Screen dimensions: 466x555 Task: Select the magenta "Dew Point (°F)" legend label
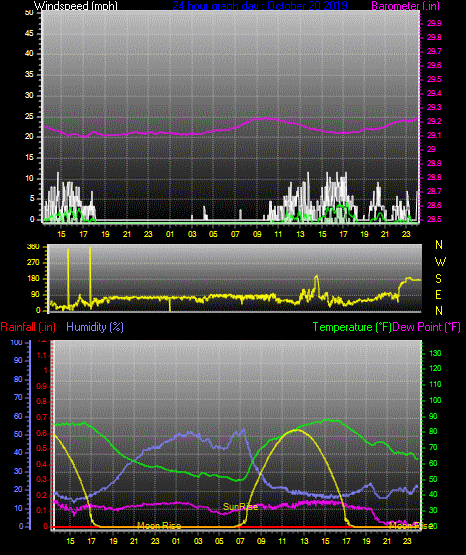point(427,327)
